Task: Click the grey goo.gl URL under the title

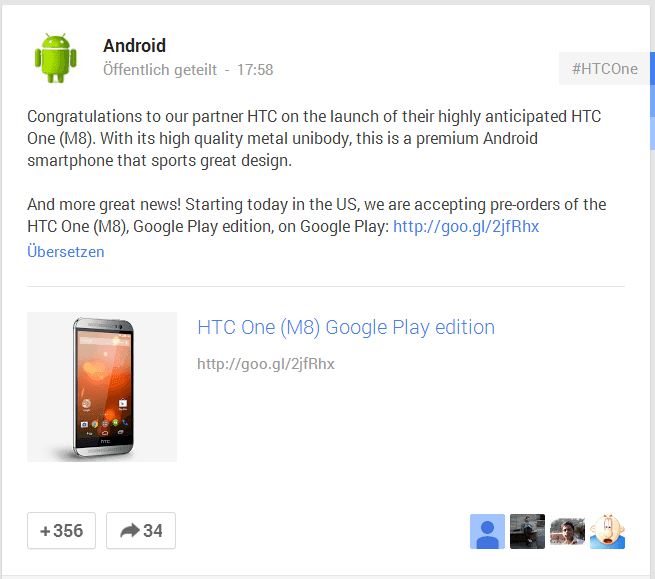Action: pos(266,364)
